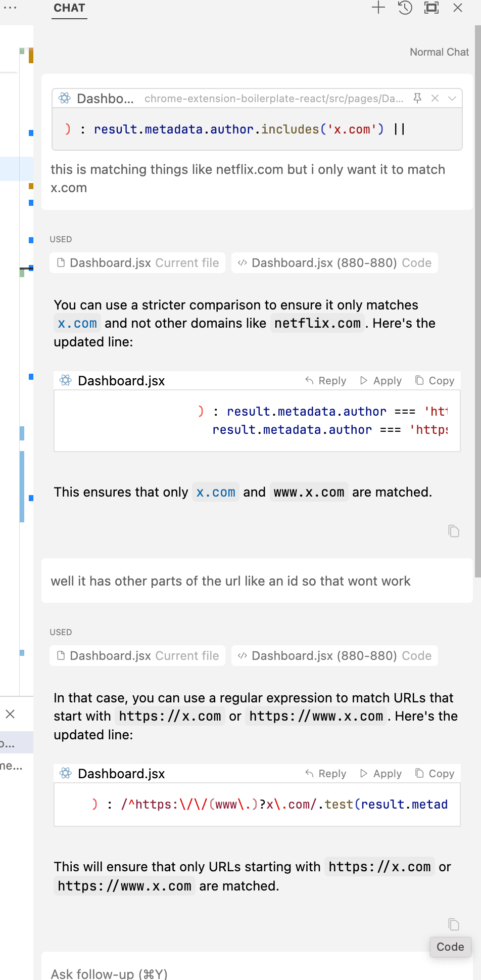Open the three-dots more options menu
The height and width of the screenshot is (980, 481).
coord(10,8)
